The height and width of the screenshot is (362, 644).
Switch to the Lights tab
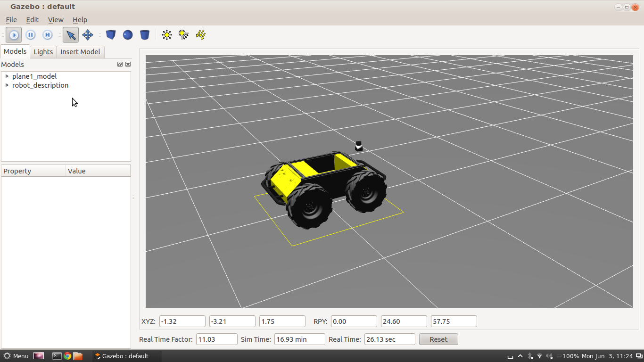(43, 52)
